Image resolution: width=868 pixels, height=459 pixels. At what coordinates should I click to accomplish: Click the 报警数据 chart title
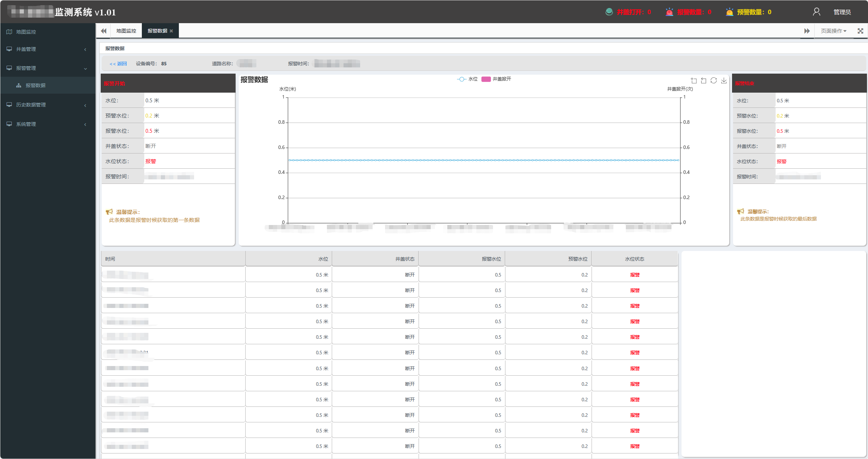tap(254, 79)
